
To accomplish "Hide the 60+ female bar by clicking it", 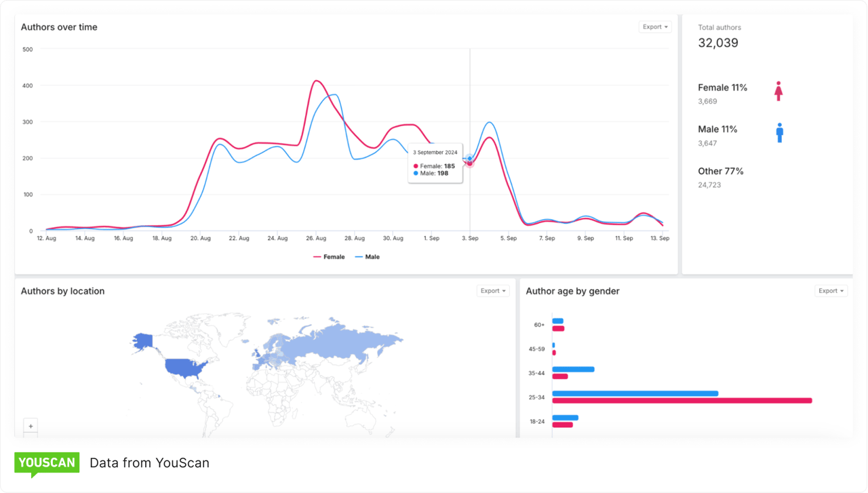I will 557,328.
